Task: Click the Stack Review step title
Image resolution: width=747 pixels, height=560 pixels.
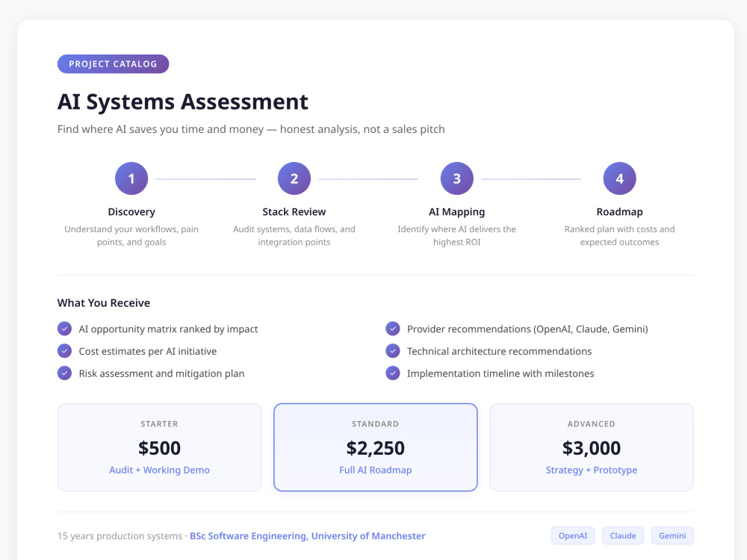Action: click(294, 212)
